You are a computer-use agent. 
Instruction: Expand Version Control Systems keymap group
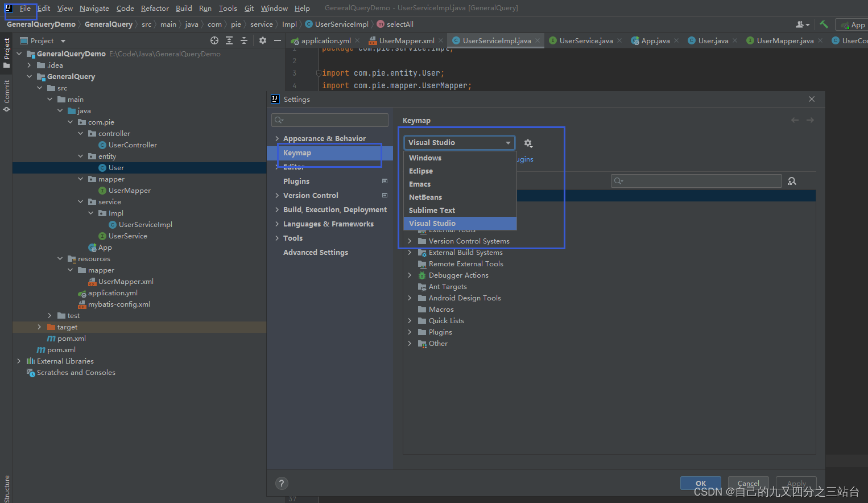coord(410,241)
